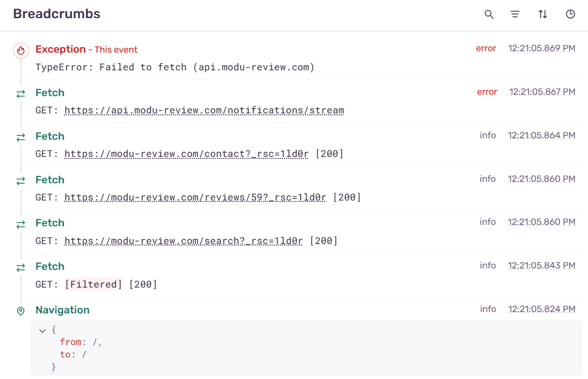Open the search request URL link
Viewport: 588px width, 379px height.
[x=184, y=241]
